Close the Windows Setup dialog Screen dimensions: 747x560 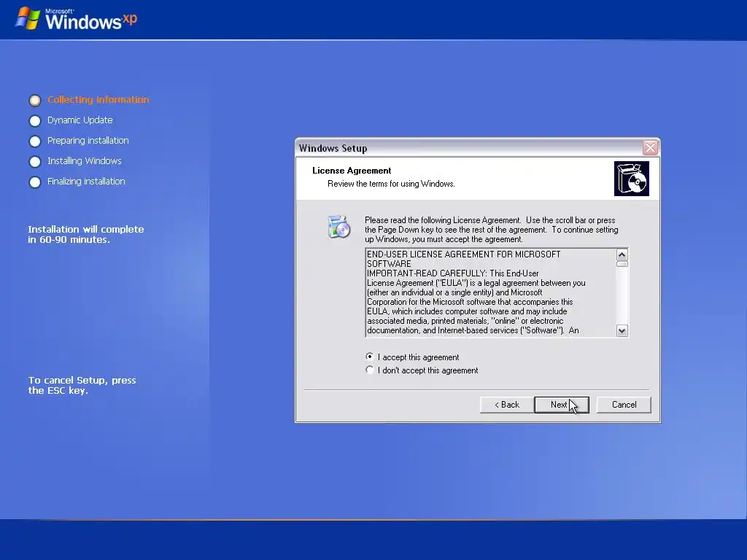coord(650,147)
